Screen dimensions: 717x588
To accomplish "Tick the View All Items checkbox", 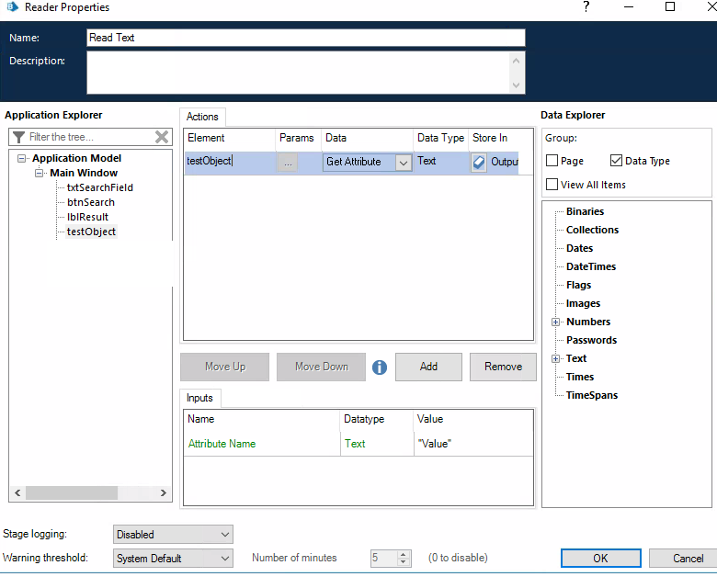I will pos(552,185).
